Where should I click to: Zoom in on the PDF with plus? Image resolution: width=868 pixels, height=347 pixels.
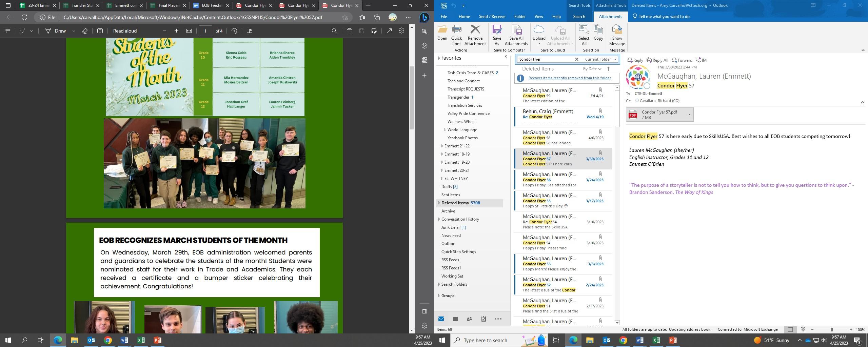(176, 31)
